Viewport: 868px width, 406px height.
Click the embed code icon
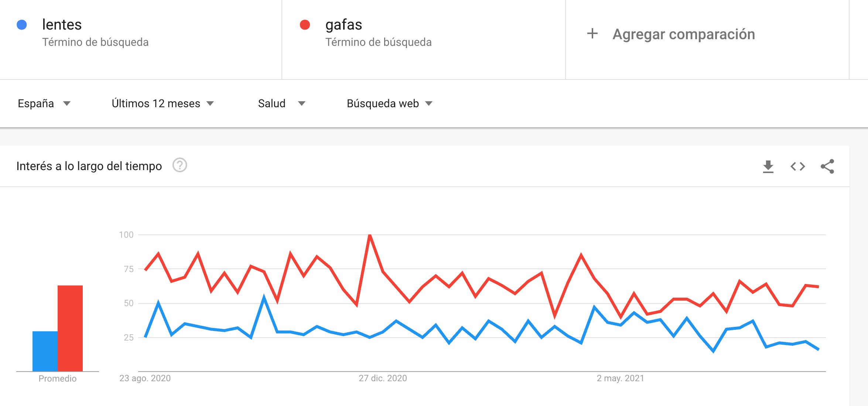coord(797,166)
